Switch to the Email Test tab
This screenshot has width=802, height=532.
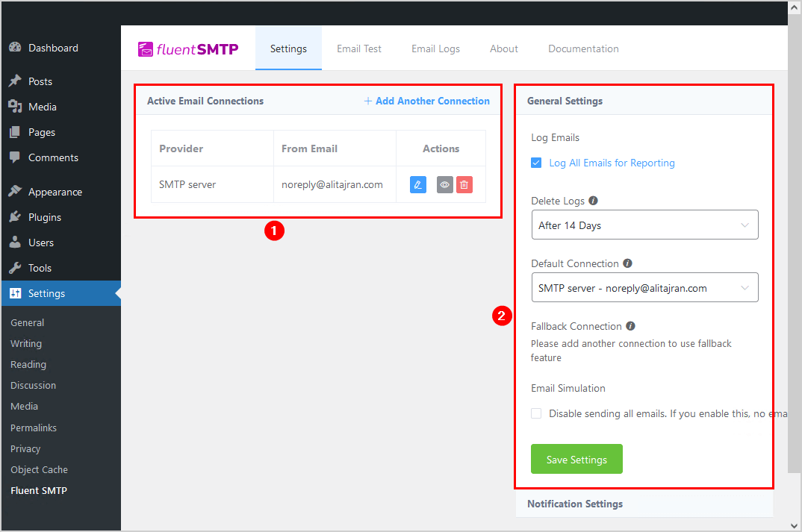[x=359, y=48]
